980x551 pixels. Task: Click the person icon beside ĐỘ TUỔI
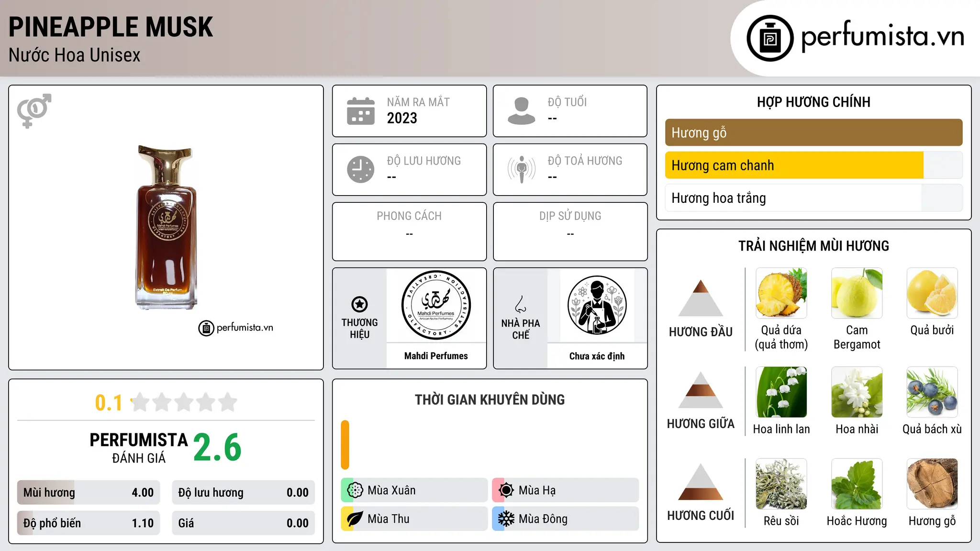[522, 111]
